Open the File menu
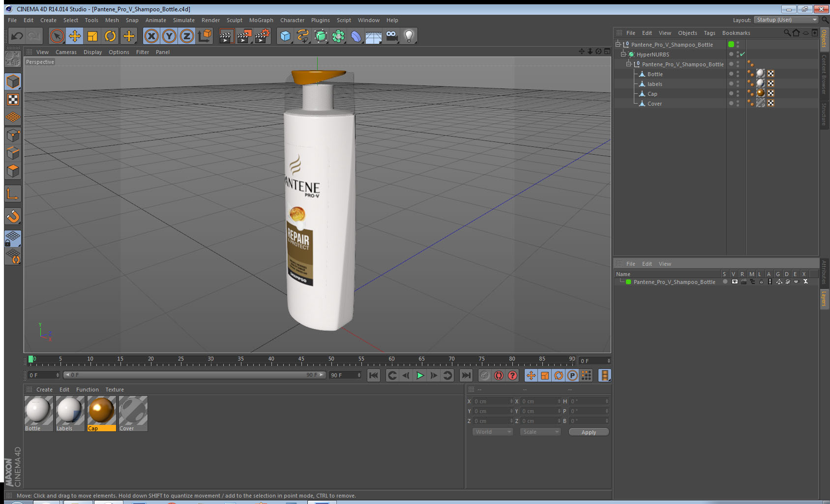This screenshot has width=830, height=504. coord(12,20)
